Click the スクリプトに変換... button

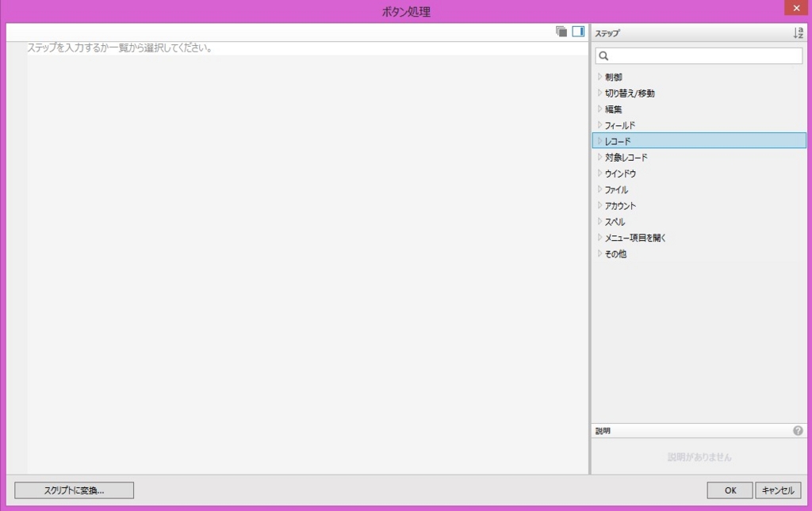74,490
